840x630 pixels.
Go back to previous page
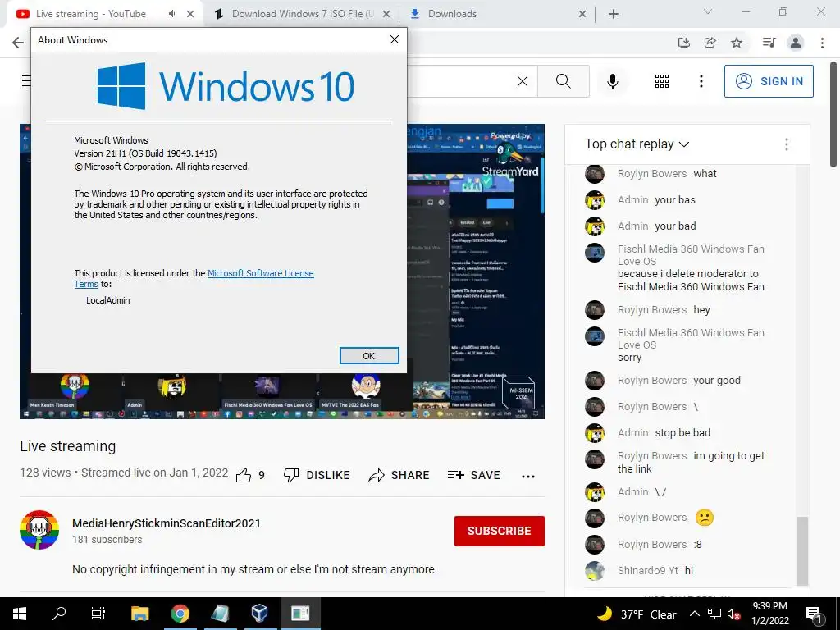(18, 43)
